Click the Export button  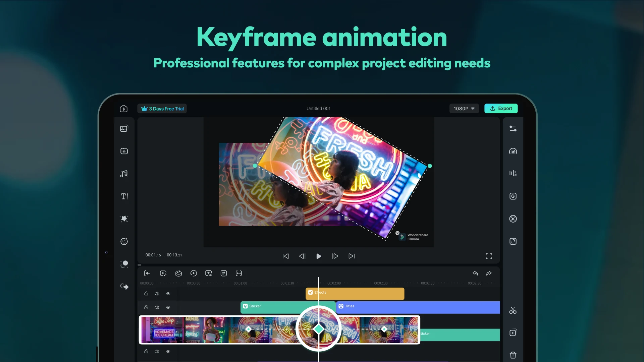click(501, 108)
